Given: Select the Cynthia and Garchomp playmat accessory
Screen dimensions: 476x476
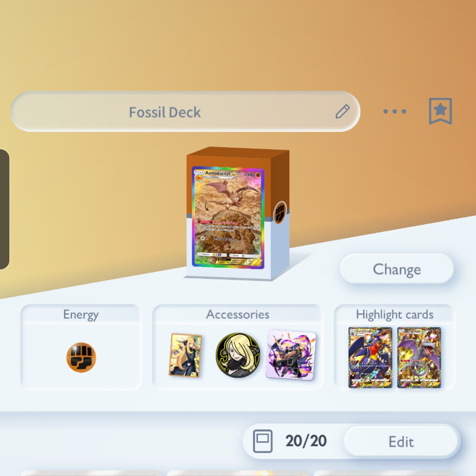Looking at the screenshot, I should (x=290, y=355).
